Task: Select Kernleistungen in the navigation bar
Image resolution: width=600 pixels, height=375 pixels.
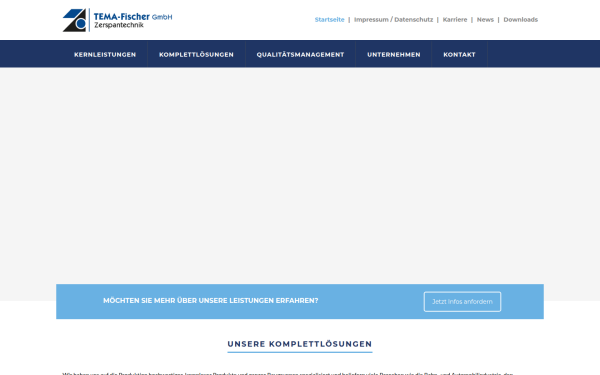Action: (x=105, y=54)
